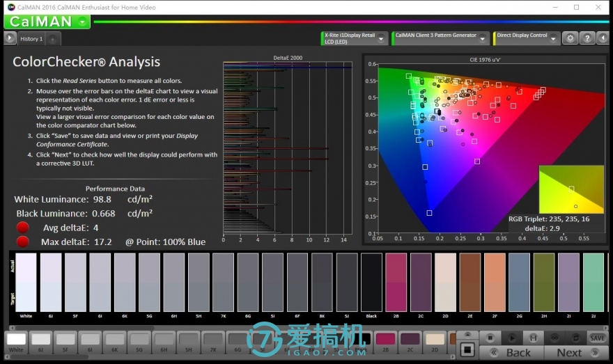Select 5F swatch in bottom selector strip
Image resolution: width=613 pixels, height=364 pixels.
(65, 342)
